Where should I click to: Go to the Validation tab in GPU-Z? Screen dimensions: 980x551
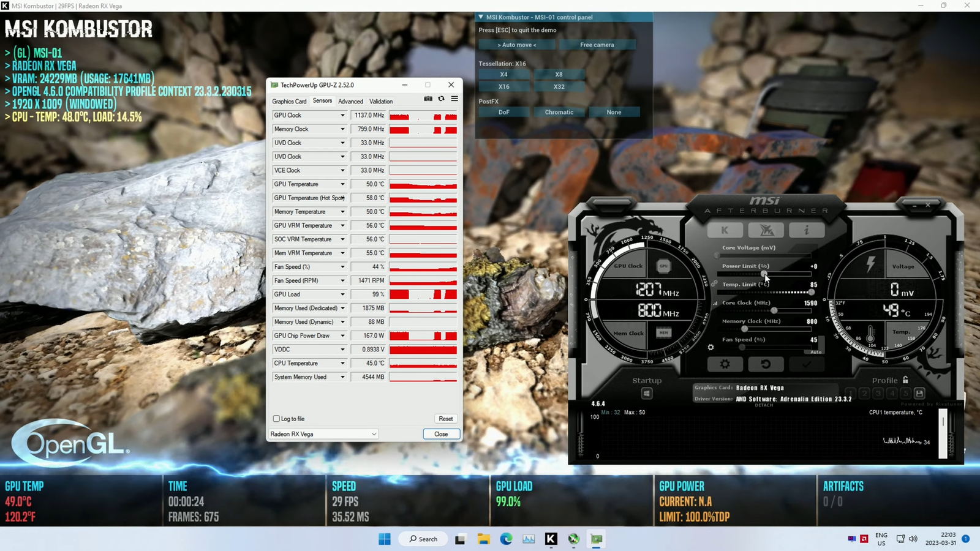(381, 102)
